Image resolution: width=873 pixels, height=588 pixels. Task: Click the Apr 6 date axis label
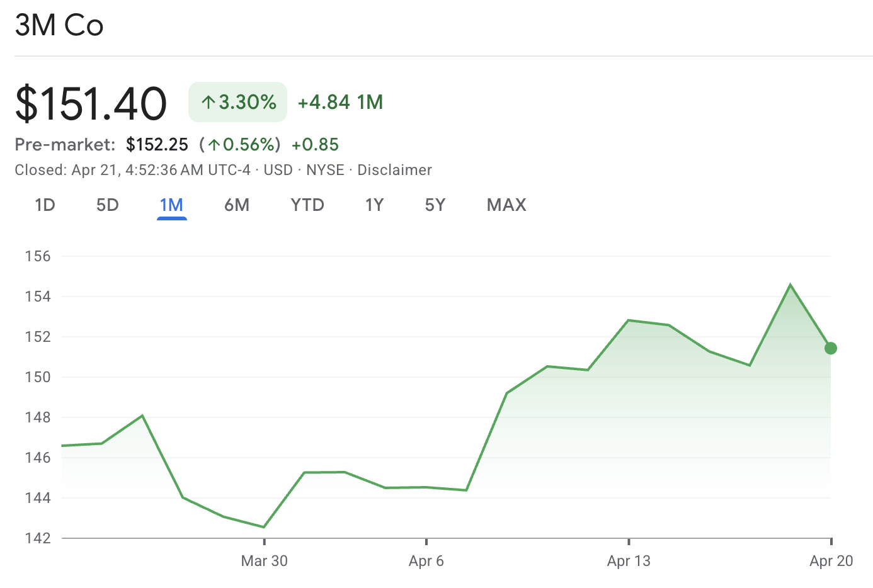(426, 561)
